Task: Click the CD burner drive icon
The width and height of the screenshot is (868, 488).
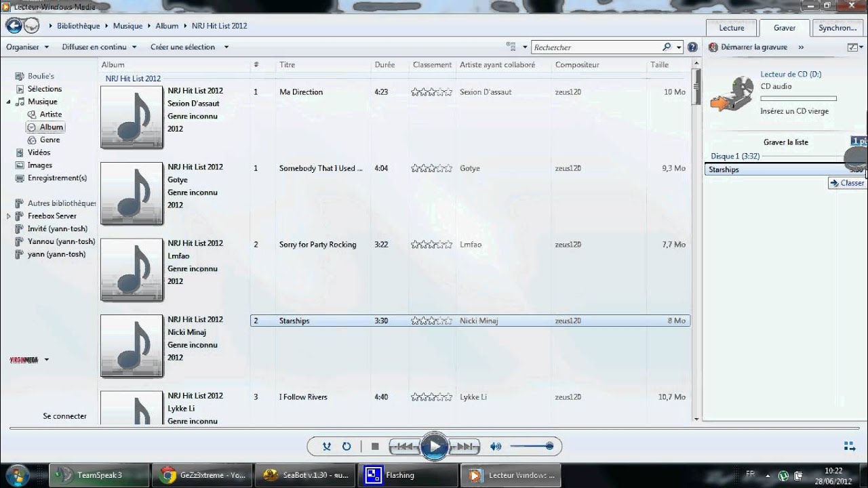Action: [x=732, y=94]
